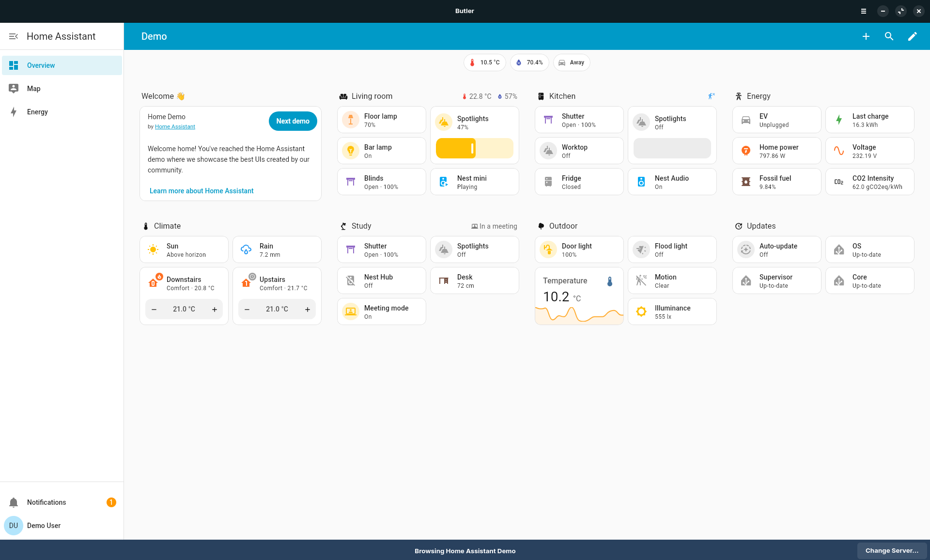The width and height of the screenshot is (930, 560).
Task: Click the plus add icon in header
Action: click(x=866, y=36)
